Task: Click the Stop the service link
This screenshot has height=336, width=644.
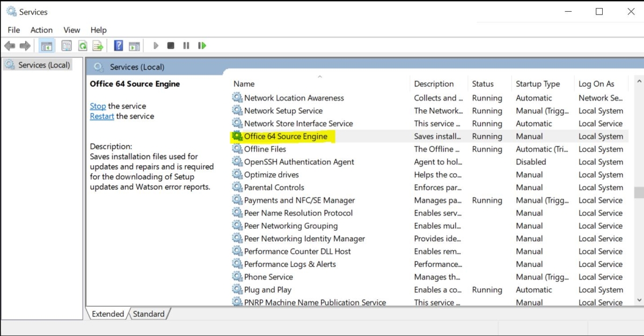Action: click(x=98, y=106)
